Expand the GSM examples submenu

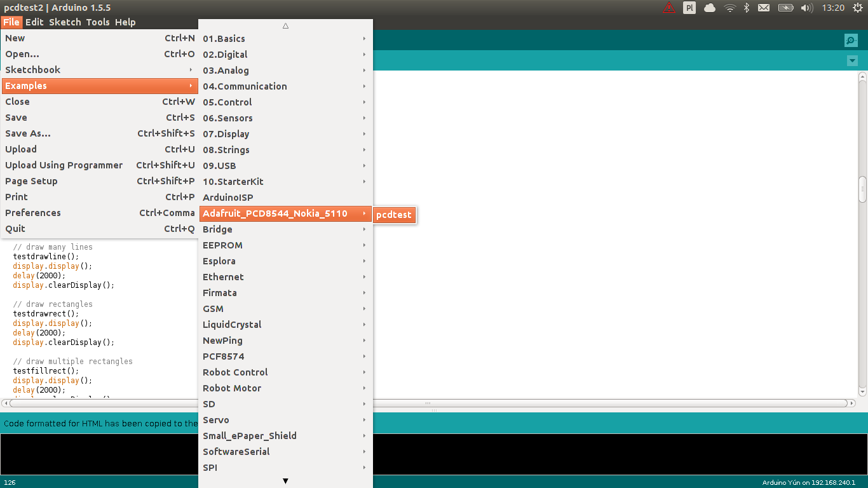coord(285,309)
